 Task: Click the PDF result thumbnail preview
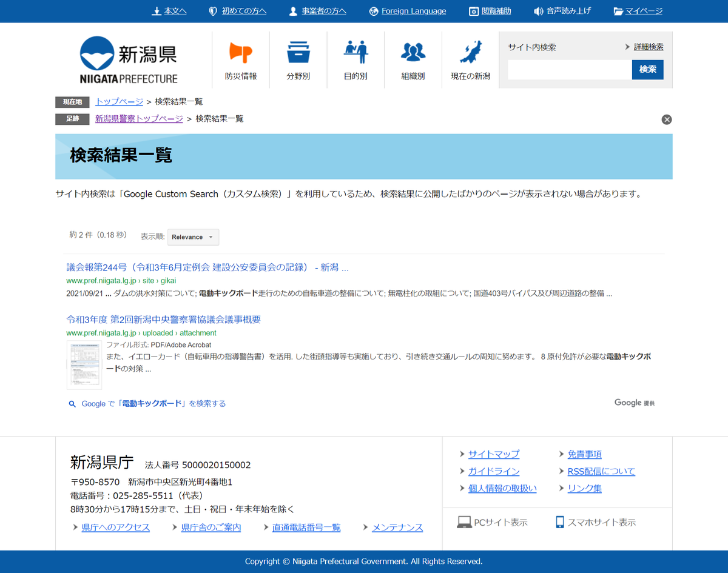(84, 365)
